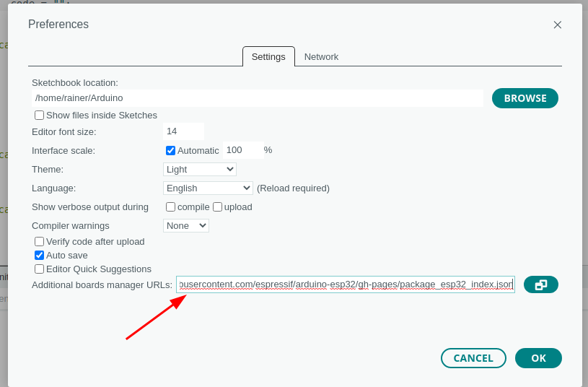Select the Settings tab
Screen dimensions: 588x387
click(268, 56)
